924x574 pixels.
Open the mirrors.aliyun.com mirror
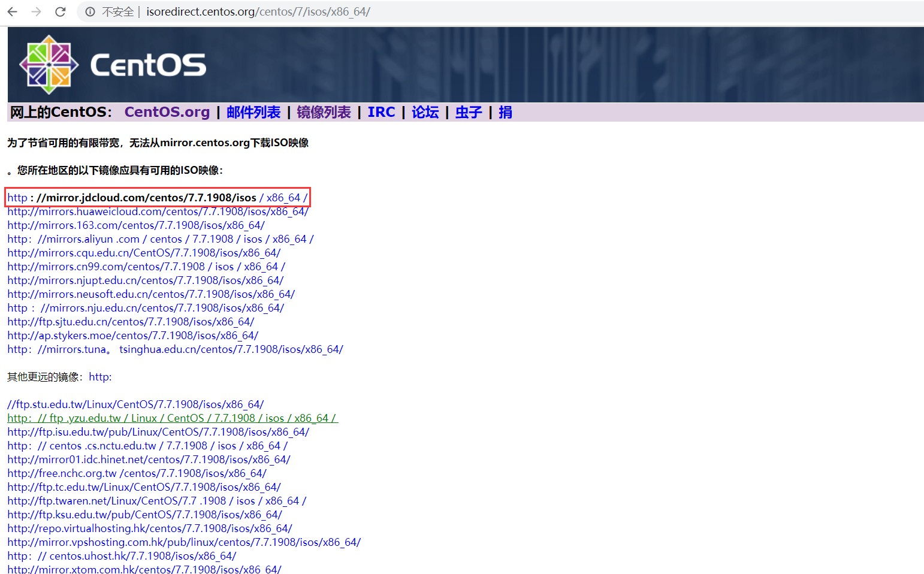(x=159, y=238)
